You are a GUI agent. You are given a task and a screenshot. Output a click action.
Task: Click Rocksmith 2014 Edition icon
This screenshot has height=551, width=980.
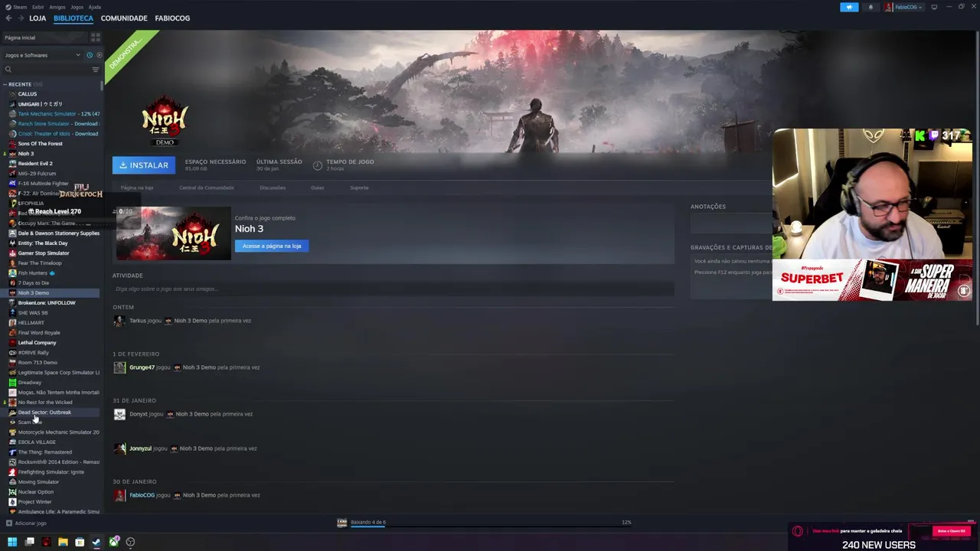point(12,462)
